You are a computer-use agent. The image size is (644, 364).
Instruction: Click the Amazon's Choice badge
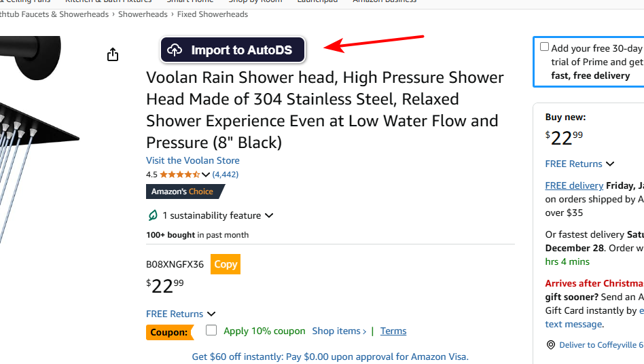click(x=182, y=192)
